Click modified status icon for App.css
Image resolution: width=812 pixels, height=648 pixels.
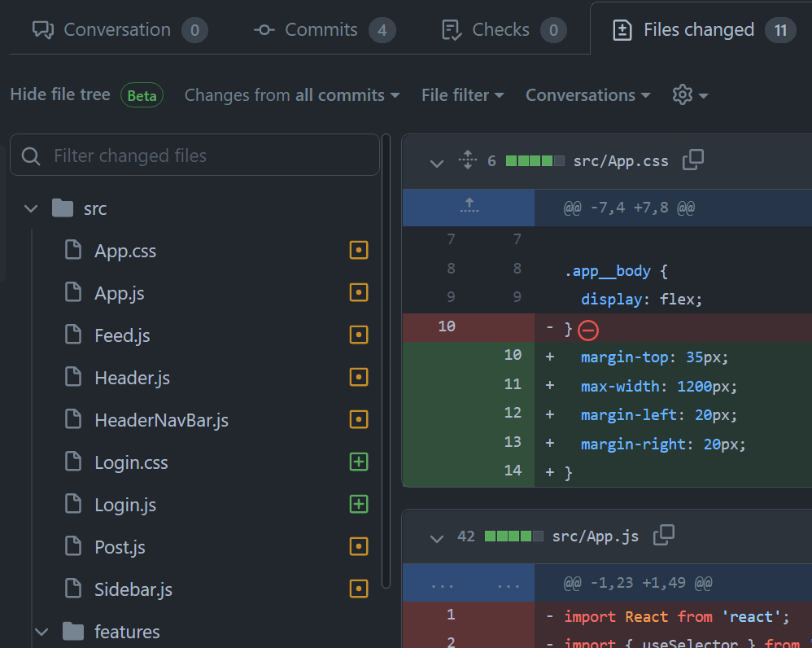pyautogui.click(x=359, y=250)
